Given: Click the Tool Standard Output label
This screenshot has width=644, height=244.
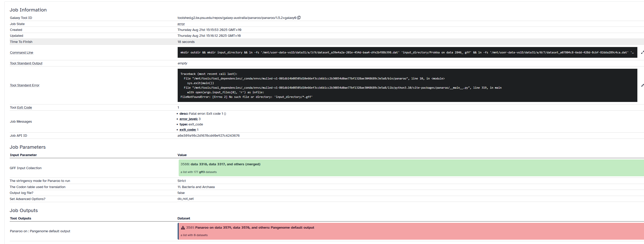Looking at the screenshot, I should 26,63.
